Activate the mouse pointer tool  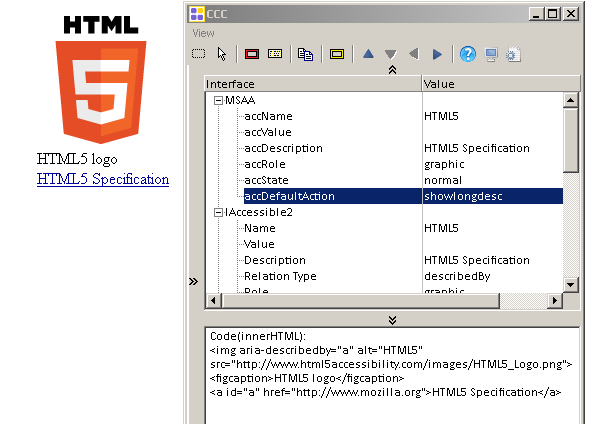tap(222, 54)
